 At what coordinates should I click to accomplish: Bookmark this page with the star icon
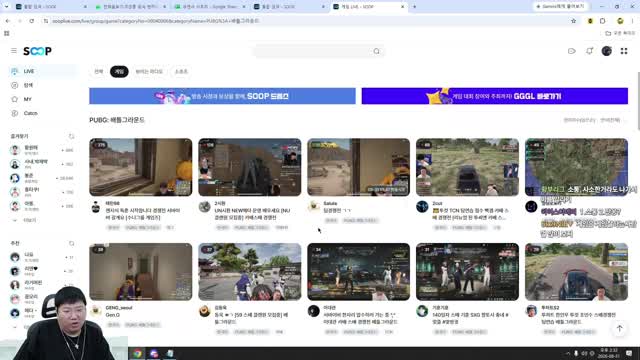pyautogui.click(x=573, y=21)
